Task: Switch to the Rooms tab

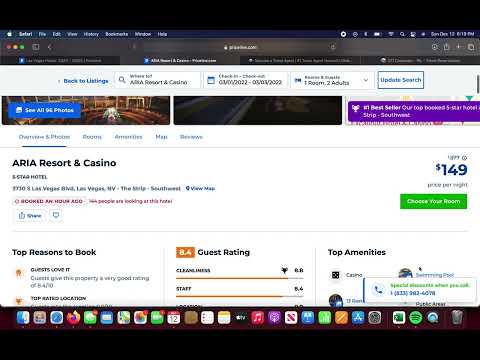Action: [92, 137]
